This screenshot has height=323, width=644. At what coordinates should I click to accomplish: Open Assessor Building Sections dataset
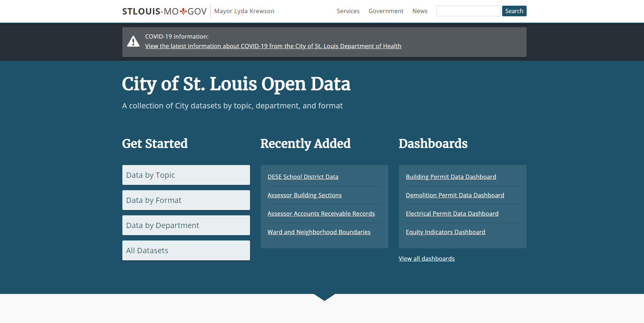[x=305, y=195]
